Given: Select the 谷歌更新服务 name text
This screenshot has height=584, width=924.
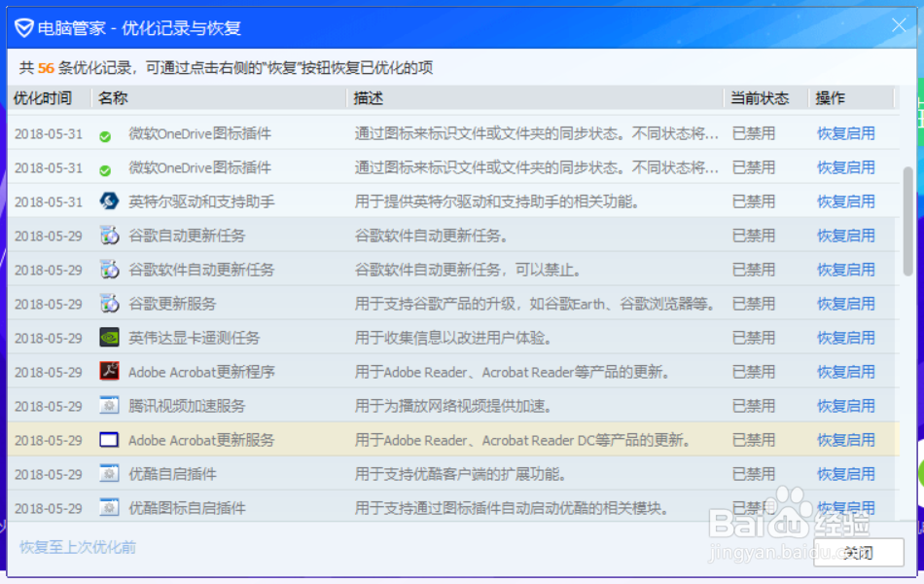Looking at the screenshot, I should [172, 304].
